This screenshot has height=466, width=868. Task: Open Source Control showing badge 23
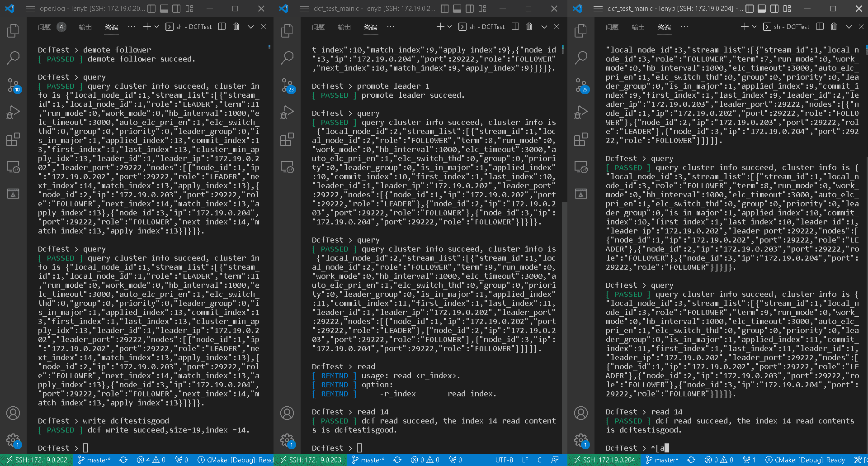287,85
